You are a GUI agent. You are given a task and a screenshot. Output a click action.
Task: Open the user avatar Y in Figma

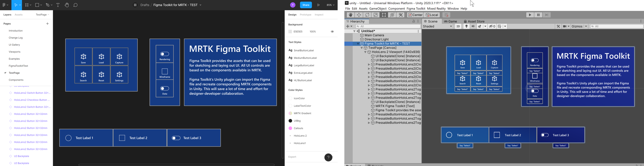click(x=293, y=5)
